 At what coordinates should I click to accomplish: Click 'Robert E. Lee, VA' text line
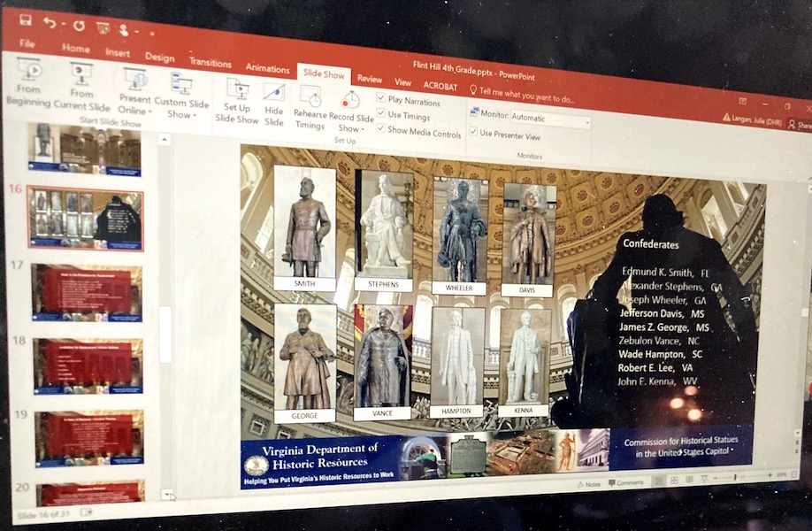click(655, 367)
